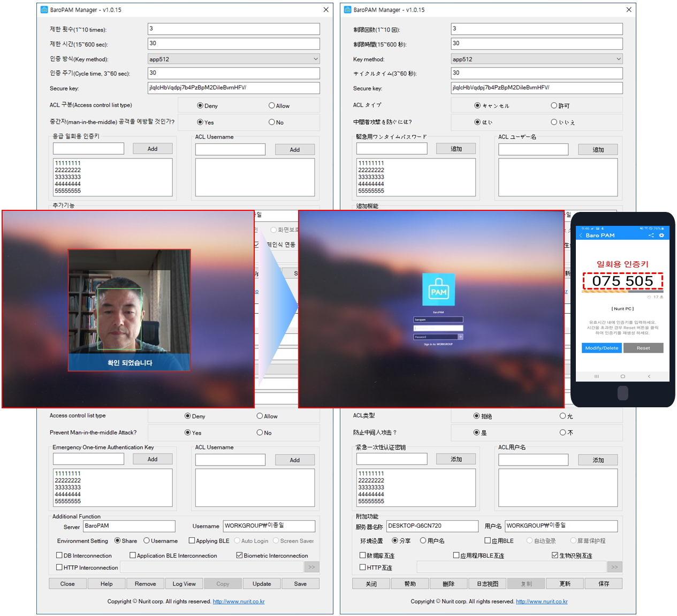The image size is (677, 616).
Task: Click 制限回数 field in Japanese window
Action: [x=537, y=29]
